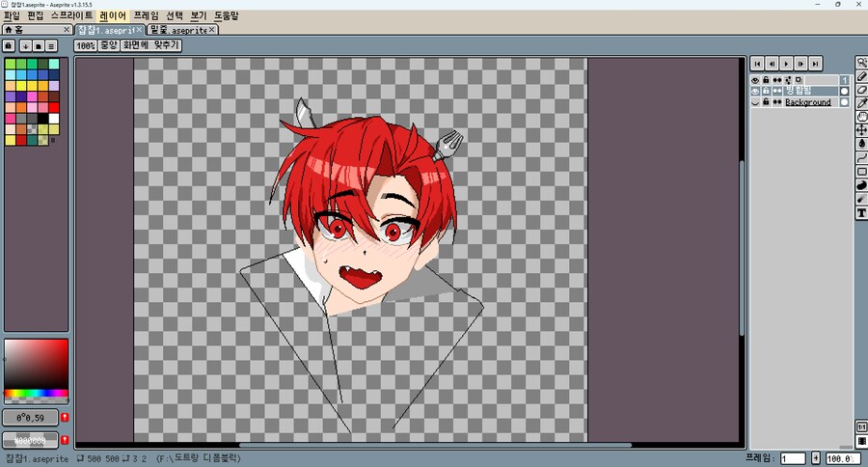Select the Pencil tool
This screenshot has height=467, width=868.
[x=861, y=76]
